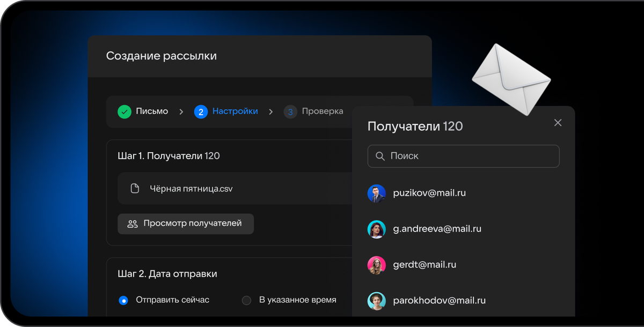Select the Отправить сейчас radio button
This screenshot has width=644, height=327.
point(123,300)
